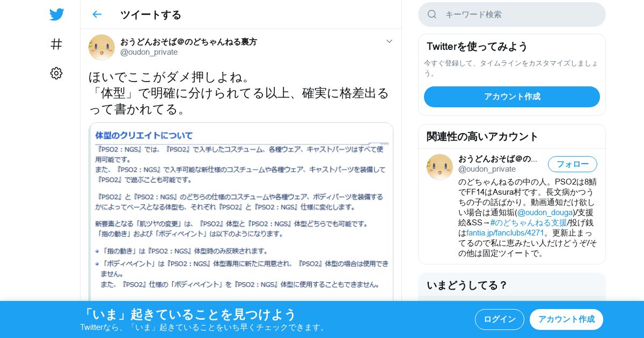Click the Twitter bird logo

56,14
